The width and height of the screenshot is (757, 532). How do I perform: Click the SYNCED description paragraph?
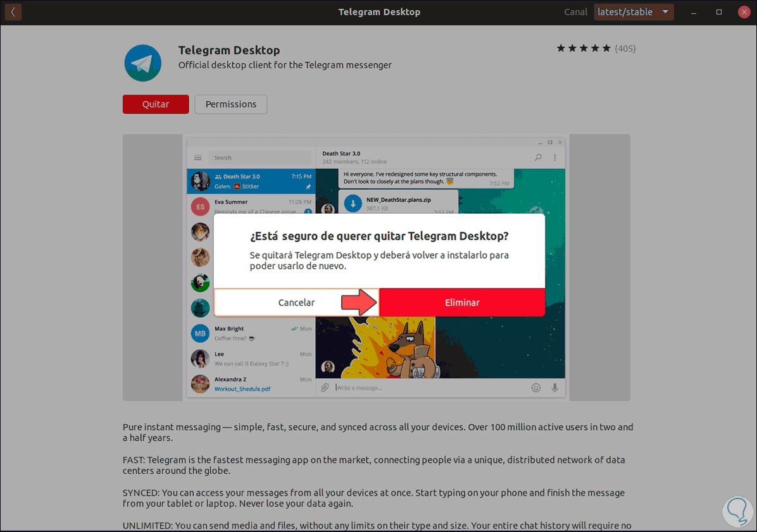pos(373,498)
